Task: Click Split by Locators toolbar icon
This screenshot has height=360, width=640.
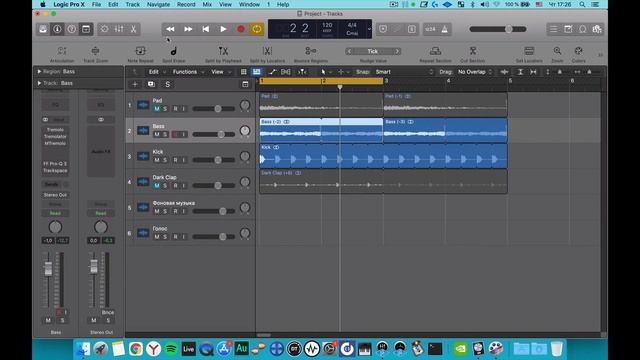Action: coord(267,51)
